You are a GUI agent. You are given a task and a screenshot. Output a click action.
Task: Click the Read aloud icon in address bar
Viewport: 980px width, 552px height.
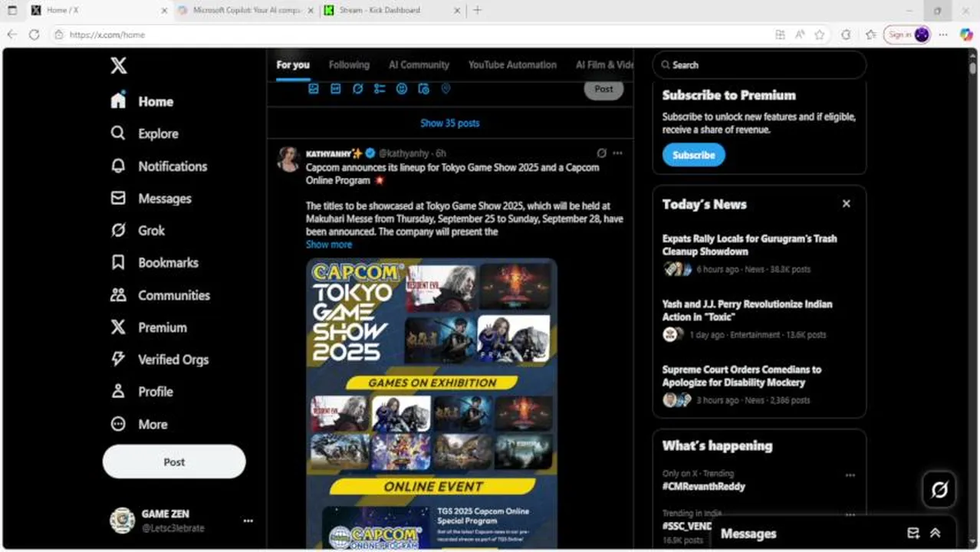(x=800, y=34)
